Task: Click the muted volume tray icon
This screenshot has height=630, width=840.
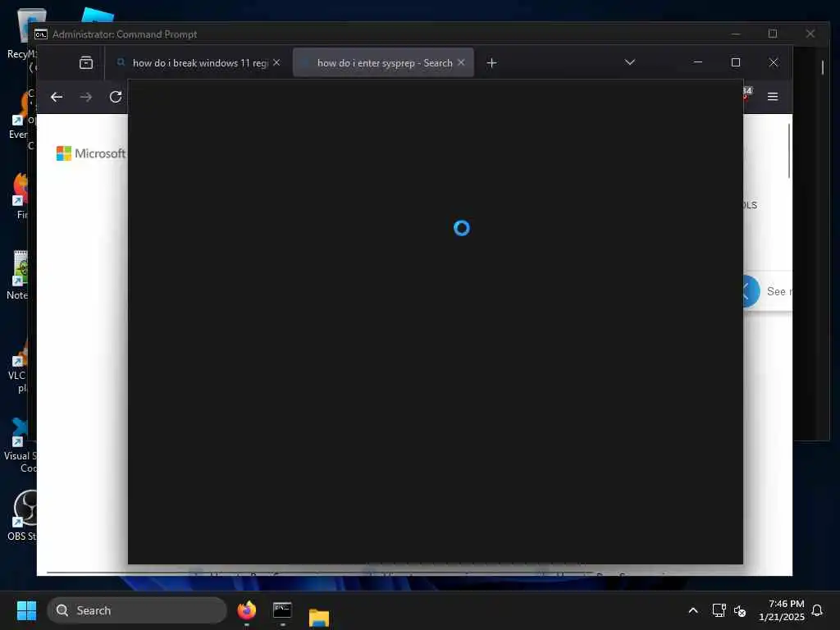Action: coord(740,610)
